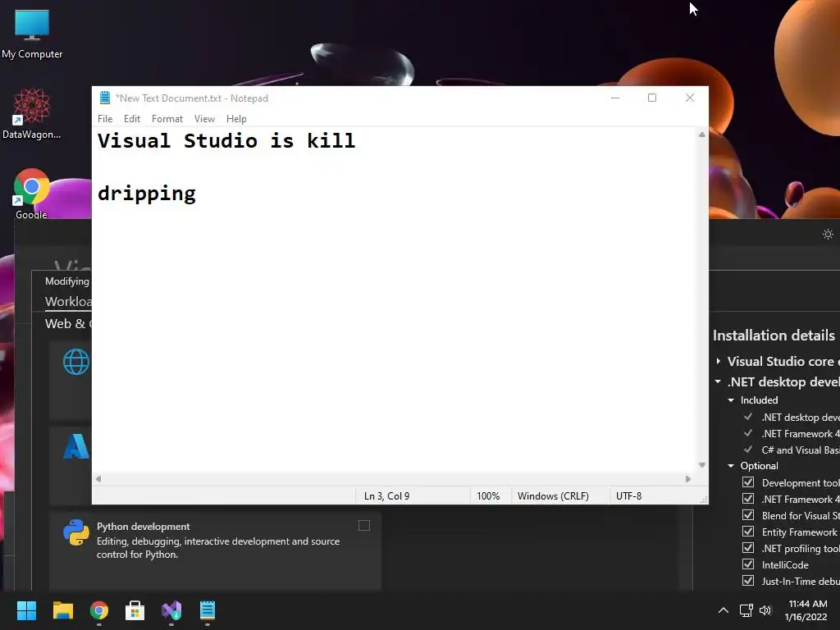Collapse the .NET desktop development node
This screenshot has width=840, height=630.
pos(718,381)
